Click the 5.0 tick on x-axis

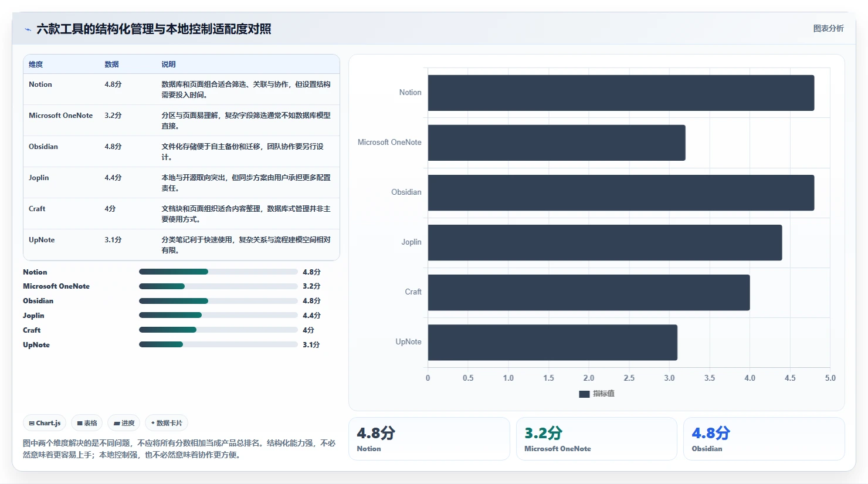point(830,378)
